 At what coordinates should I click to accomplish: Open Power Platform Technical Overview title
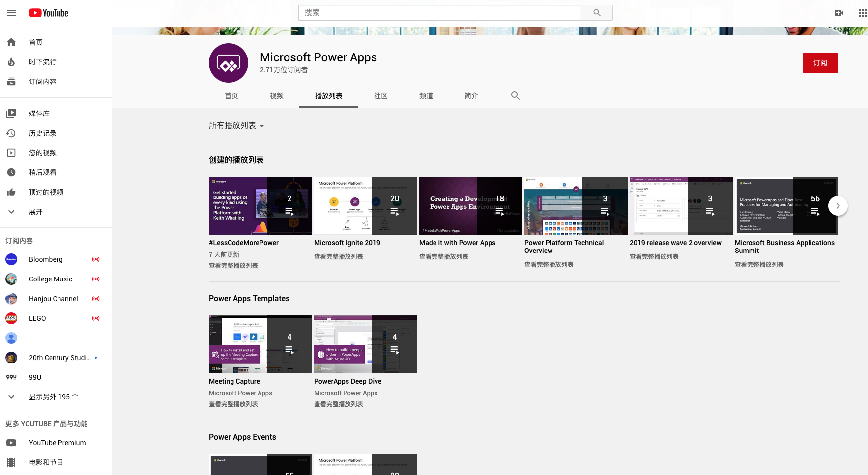tap(564, 247)
